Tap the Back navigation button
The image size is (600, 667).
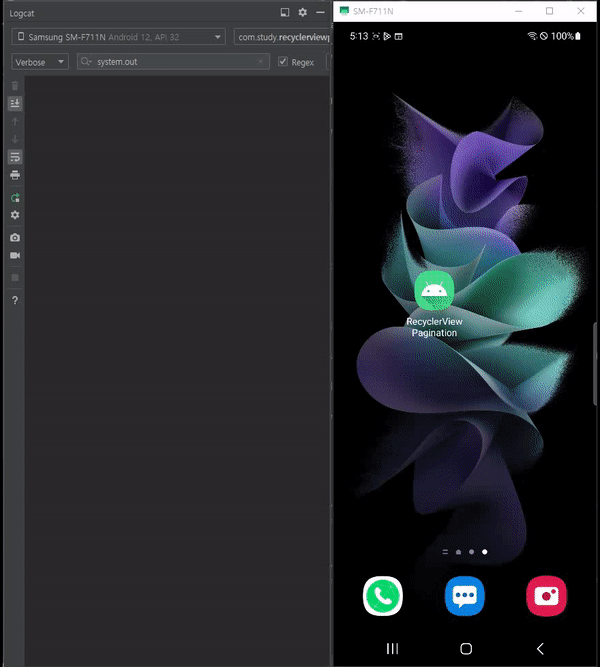[x=540, y=649]
